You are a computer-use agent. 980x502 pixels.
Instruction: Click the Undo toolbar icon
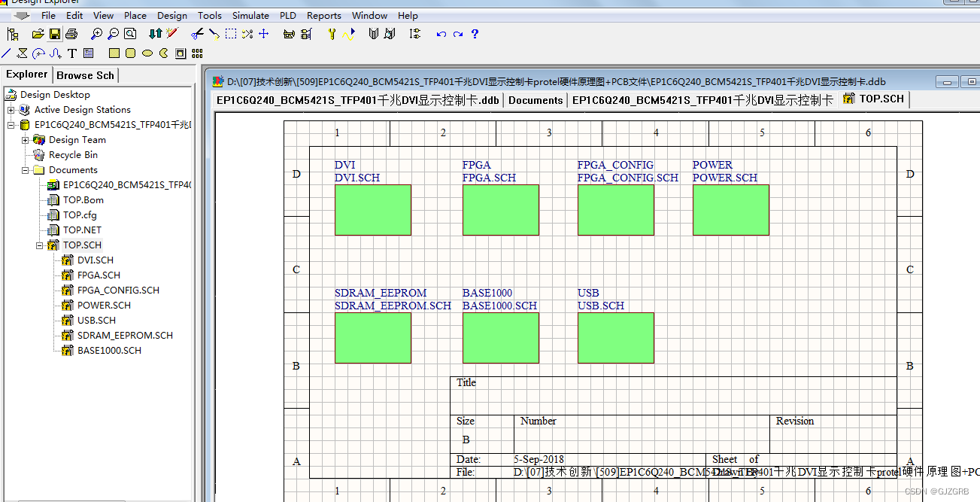[x=441, y=33]
